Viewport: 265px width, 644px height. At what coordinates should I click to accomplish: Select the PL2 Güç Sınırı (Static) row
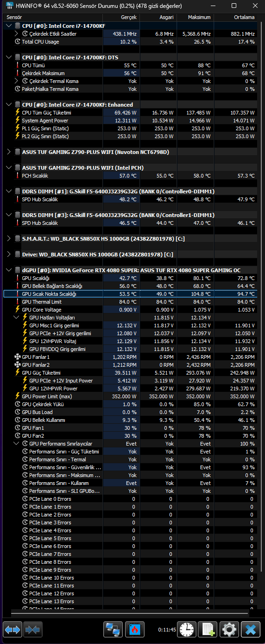(130, 136)
